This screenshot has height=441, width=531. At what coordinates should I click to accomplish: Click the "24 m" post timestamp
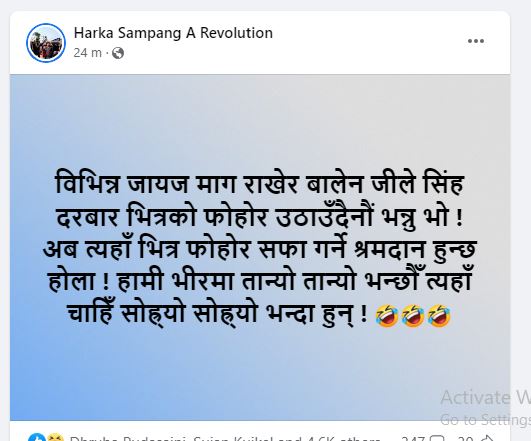(87, 53)
